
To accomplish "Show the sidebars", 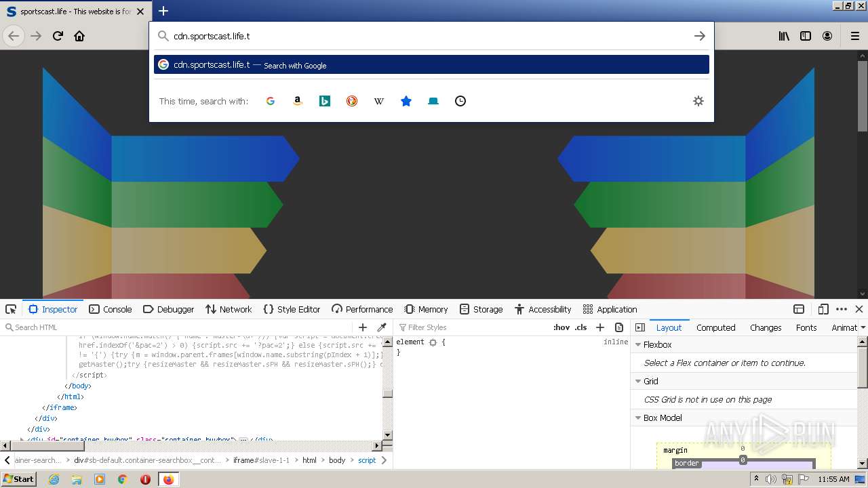I will (x=806, y=36).
